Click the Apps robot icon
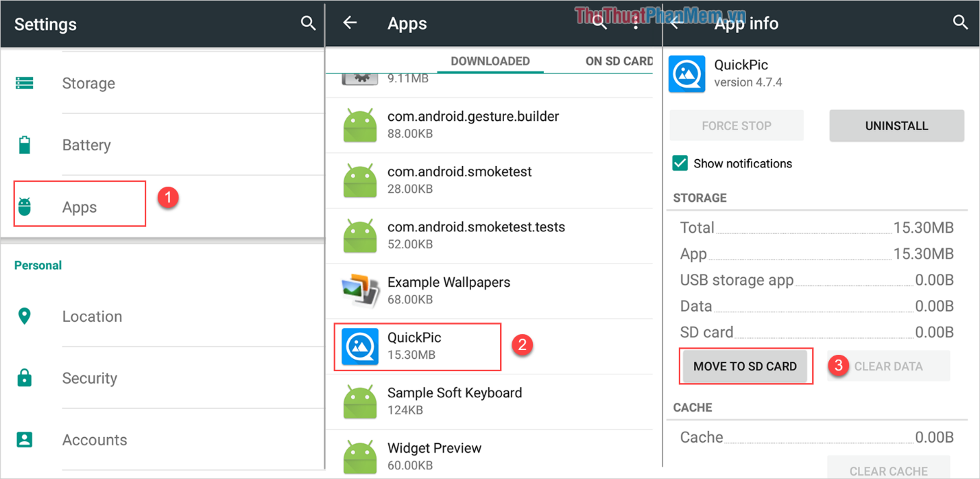The width and height of the screenshot is (980, 479). 25,203
